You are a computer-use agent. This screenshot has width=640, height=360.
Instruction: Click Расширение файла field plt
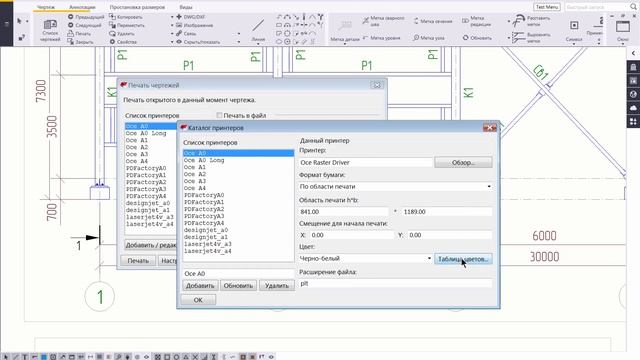coord(395,283)
